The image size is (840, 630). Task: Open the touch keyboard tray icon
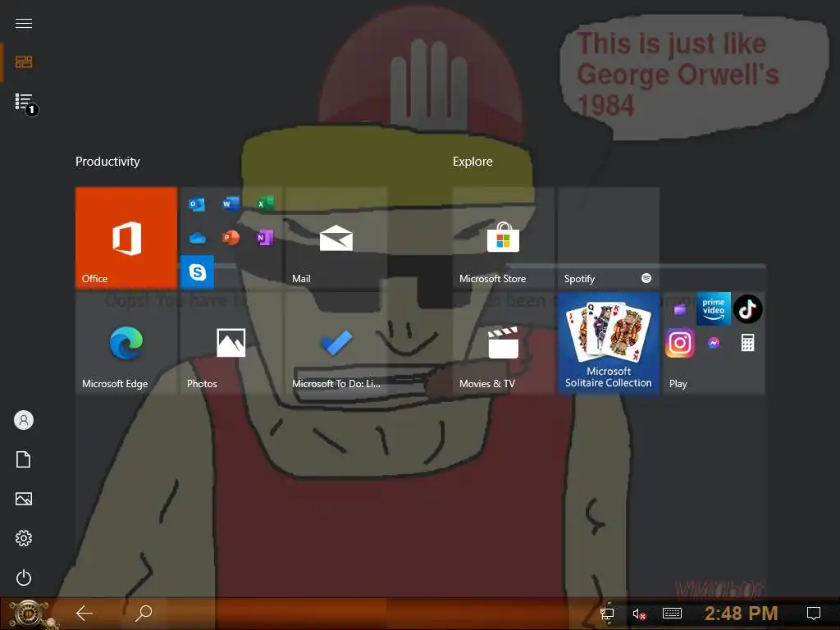672,614
